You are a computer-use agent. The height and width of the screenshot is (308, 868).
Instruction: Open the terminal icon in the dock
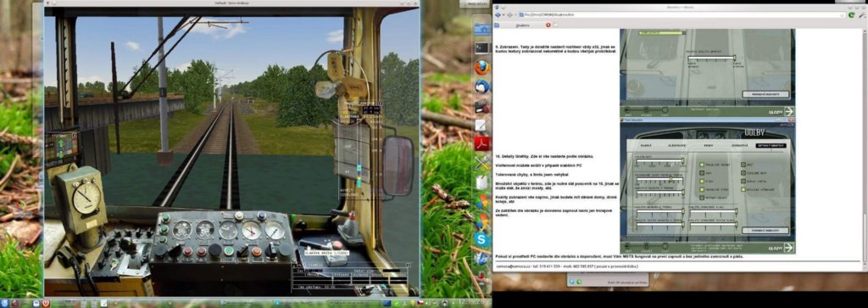[481, 48]
